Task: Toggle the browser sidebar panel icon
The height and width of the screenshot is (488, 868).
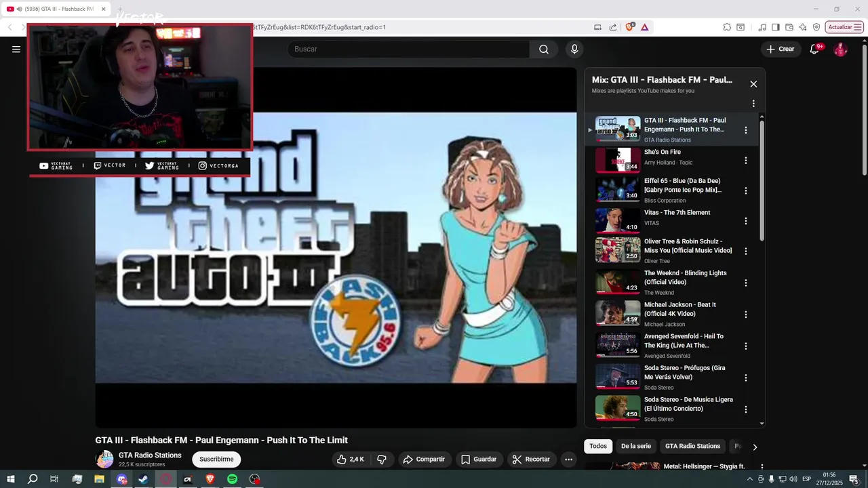Action: (776, 27)
